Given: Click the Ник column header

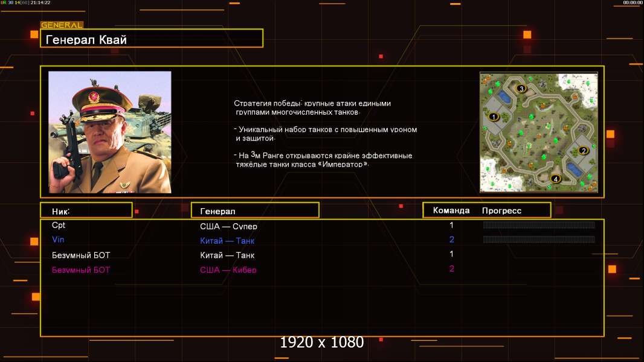Looking at the screenshot, I should (86, 211).
